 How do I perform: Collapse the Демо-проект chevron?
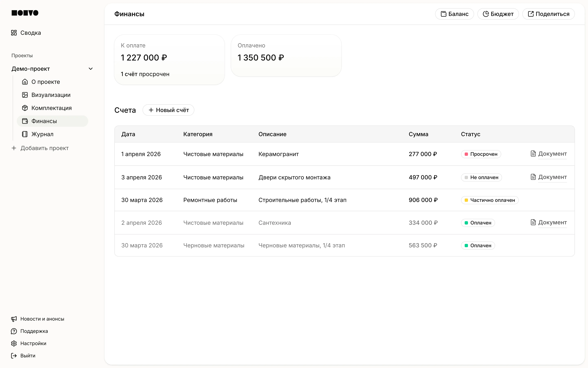point(91,69)
